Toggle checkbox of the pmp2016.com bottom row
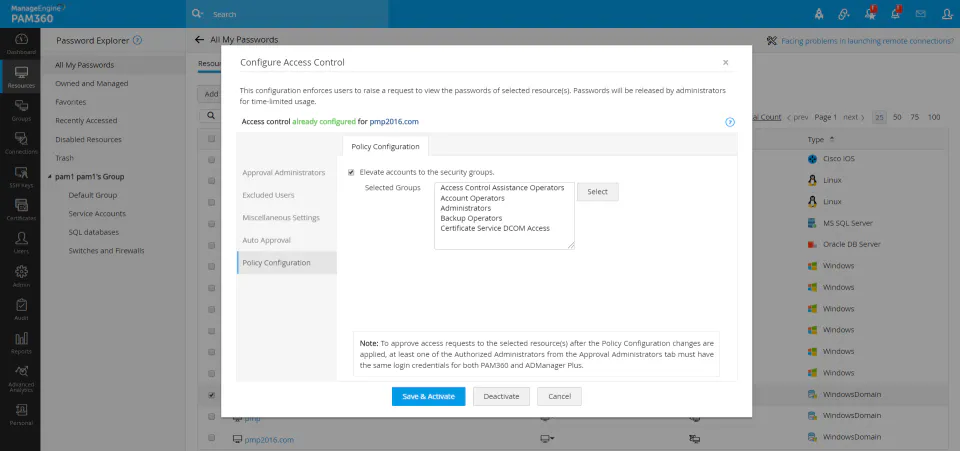The height and width of the screenshot is (451, 960). click(x=211, y=438)
